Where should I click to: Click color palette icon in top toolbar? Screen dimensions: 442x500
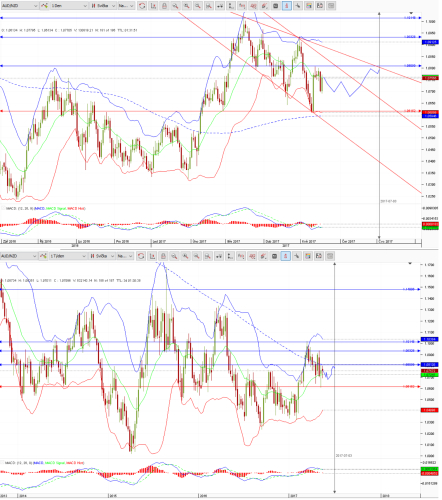click(x=309, y=6)
